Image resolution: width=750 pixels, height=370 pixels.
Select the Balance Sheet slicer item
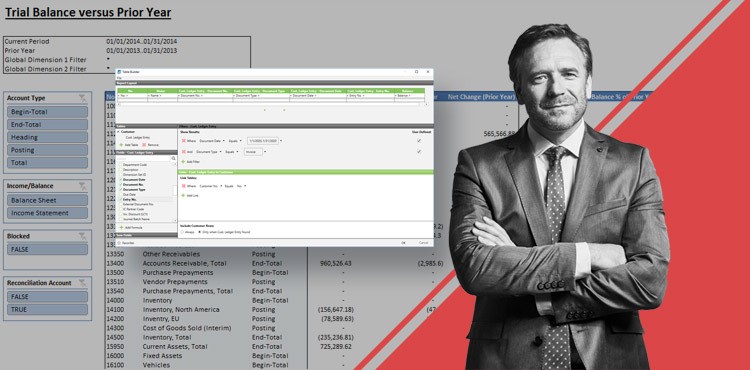[x=47, y=200]
